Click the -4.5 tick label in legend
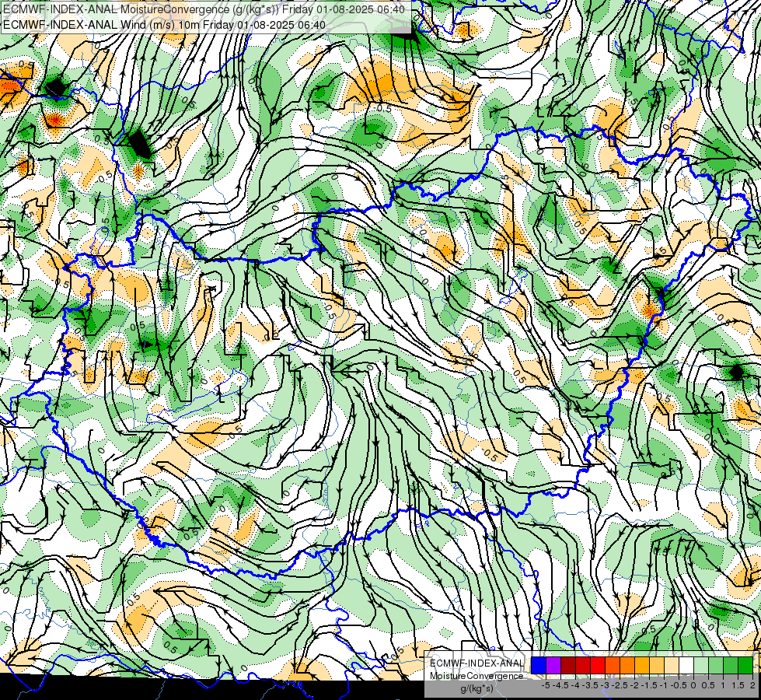Viewport: 761px width, 700px height. pyautogui.click(x=559, y=685)
